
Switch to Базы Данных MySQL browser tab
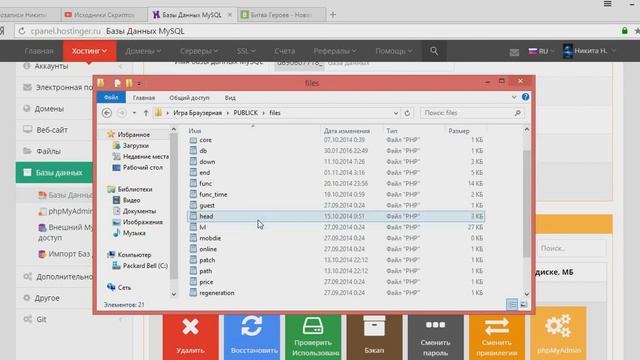click(192, 15)
